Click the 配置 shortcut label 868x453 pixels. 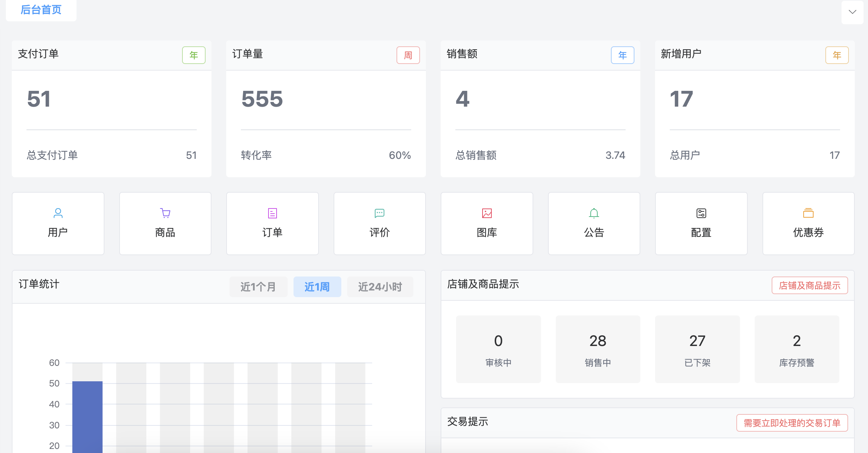pyautogui.click(x=701, y=232)
